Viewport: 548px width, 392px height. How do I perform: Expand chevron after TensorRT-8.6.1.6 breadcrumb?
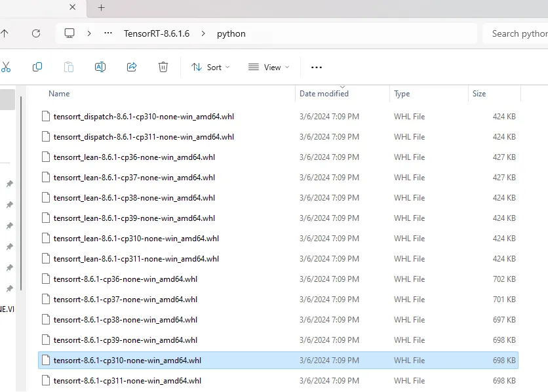coord(203,33)
